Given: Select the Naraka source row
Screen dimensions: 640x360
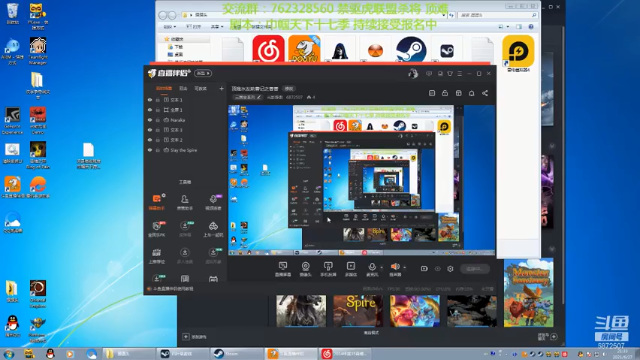Looking at the screenshot, I should coord(186,120).
